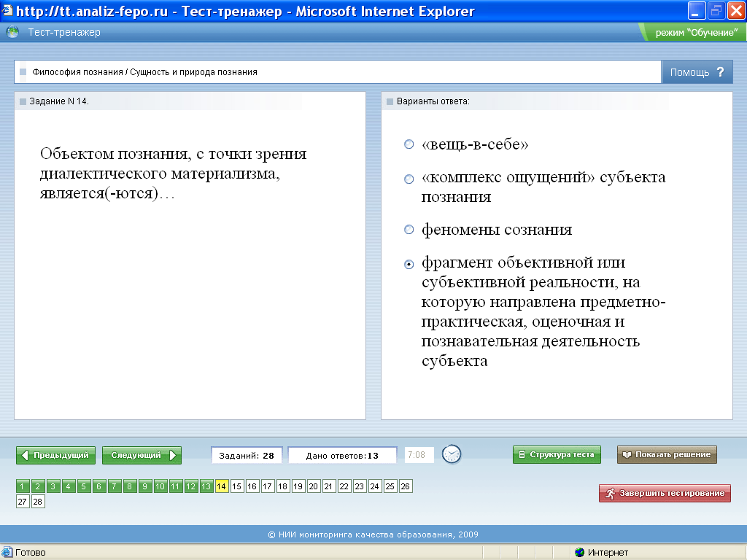747x560 pixels.
Task: Open Помощь help button
Action: click(697, 72)
